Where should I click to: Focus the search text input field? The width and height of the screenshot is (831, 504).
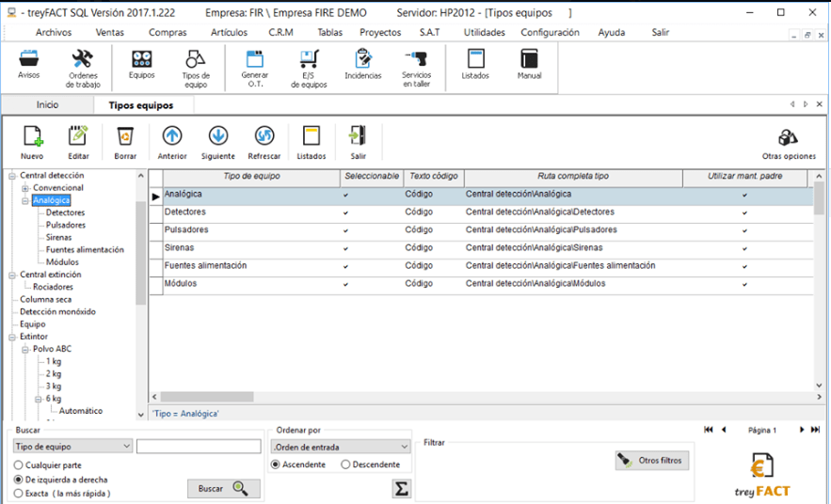pyautogui.click(x=199, y=447)
